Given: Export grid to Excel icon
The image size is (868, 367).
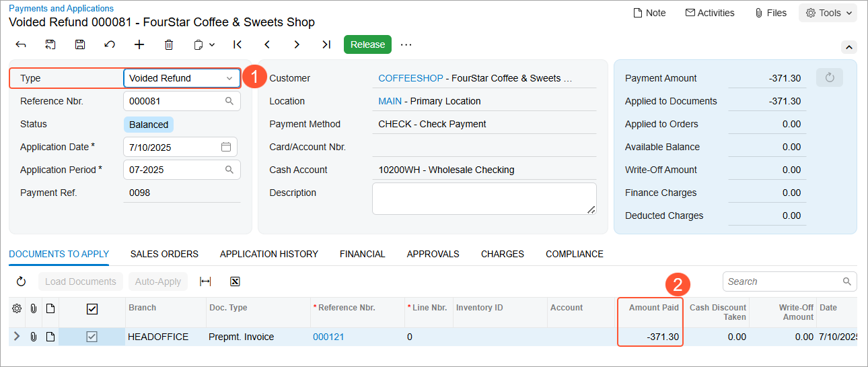Looking at the screenshot, I should coord(235,281).
